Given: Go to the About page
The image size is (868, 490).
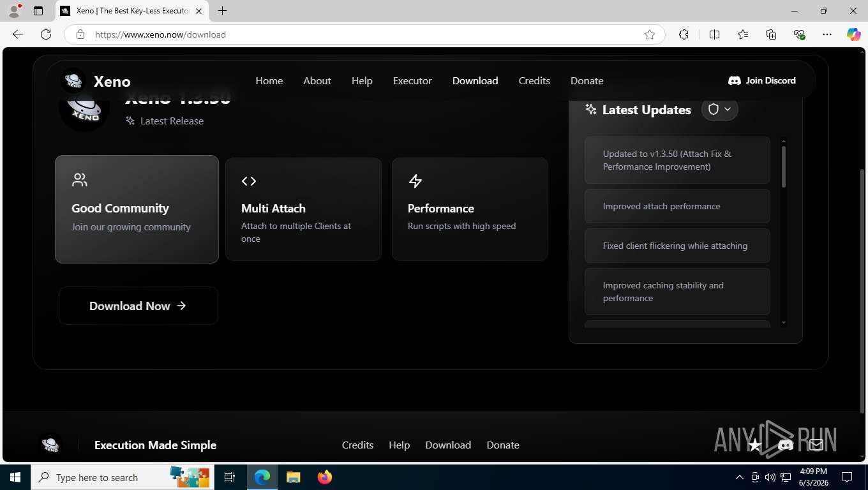Looking at the screenshot, I should 317,80.
